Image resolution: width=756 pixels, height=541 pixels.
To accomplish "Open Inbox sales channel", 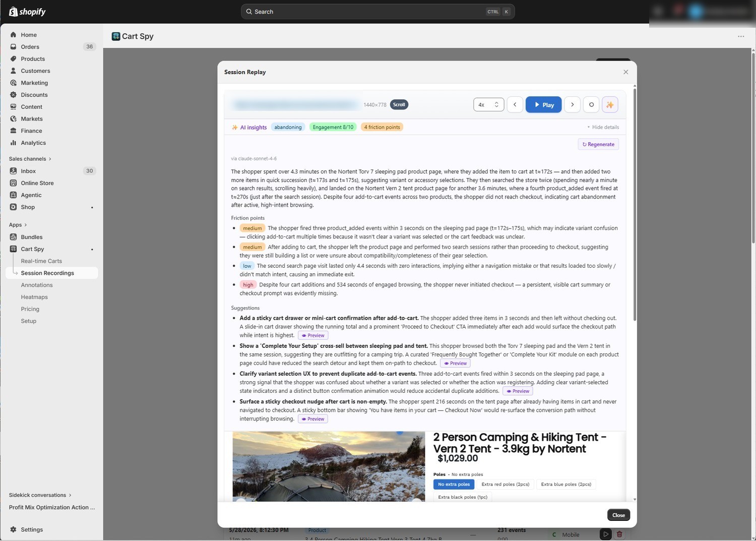I will coord(28,171).
